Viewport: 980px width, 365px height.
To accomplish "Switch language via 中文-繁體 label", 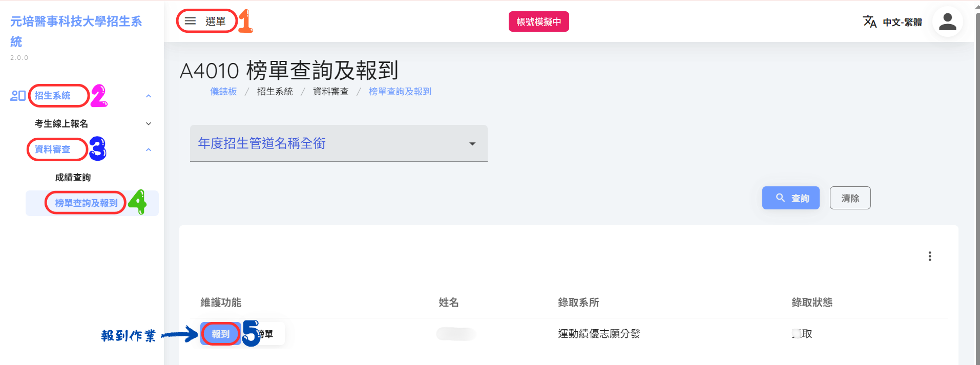I will coord(902,22).
